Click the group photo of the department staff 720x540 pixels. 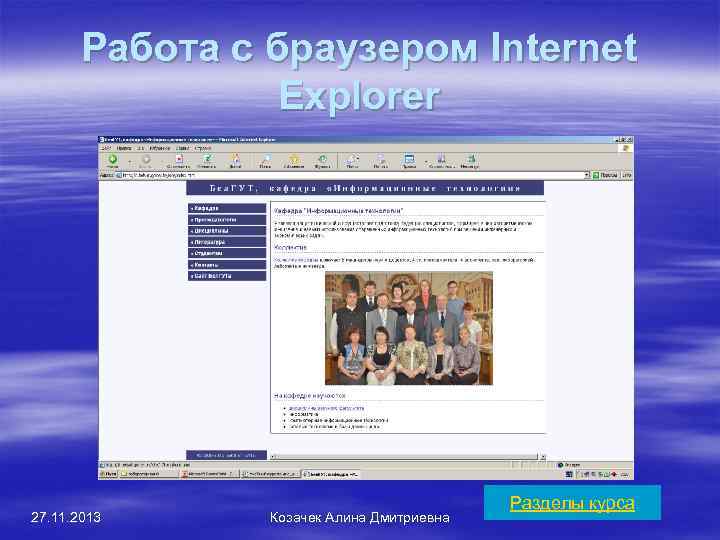click(409, 328)
